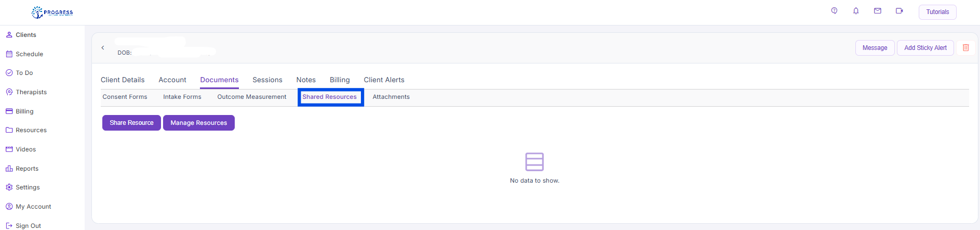Open the mail envelope icon
Viewport: 980px width, 230px height.
point(878,11)
